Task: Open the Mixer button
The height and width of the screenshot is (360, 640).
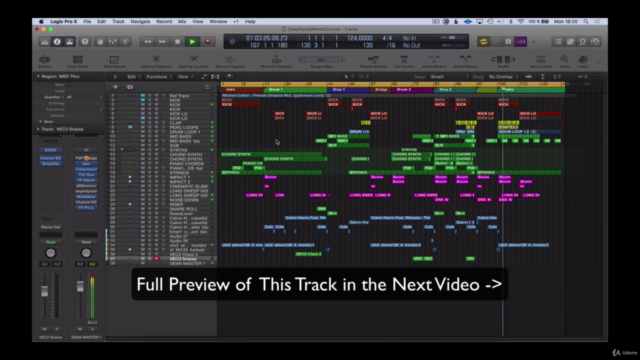Action: pyautogui.click(x=113, y=42)
